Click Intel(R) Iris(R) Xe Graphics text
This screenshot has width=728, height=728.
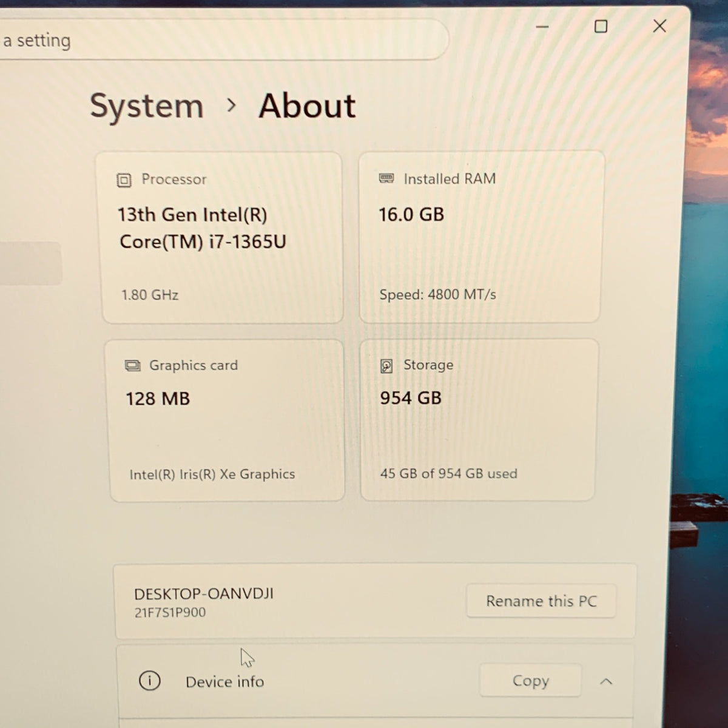tap(212, 474)
